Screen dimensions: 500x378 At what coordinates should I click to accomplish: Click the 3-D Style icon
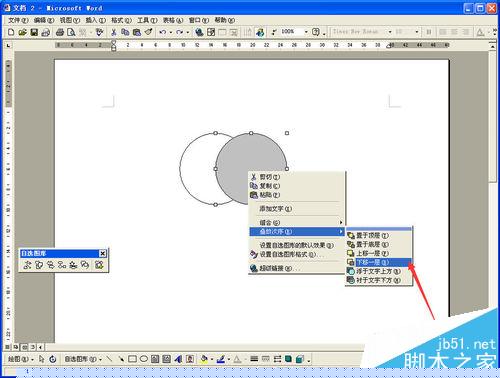pos(300,359)
